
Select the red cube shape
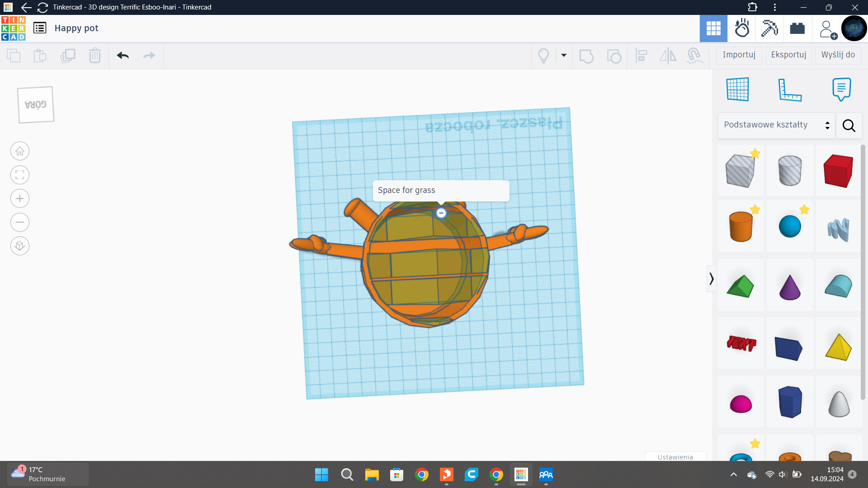[x=838, y=171]
